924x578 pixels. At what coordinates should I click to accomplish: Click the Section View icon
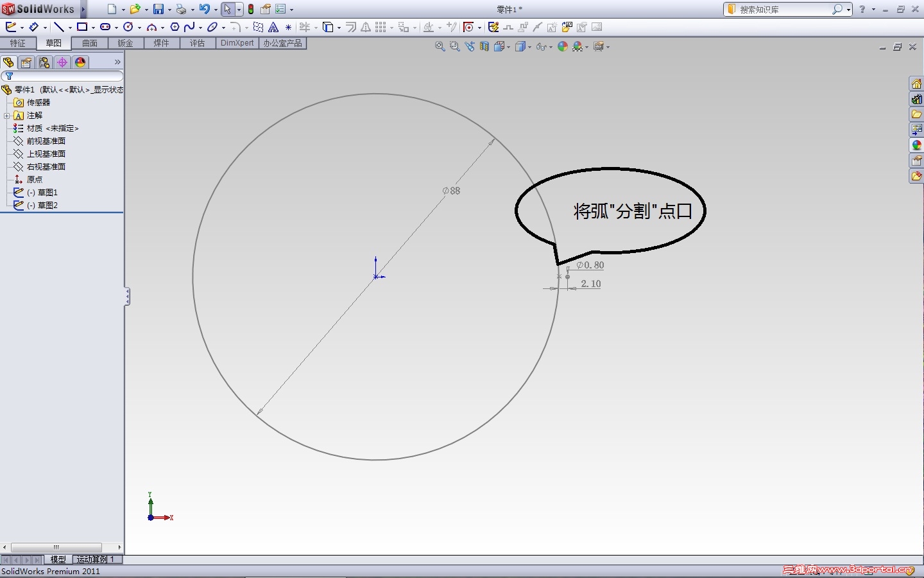484,46
